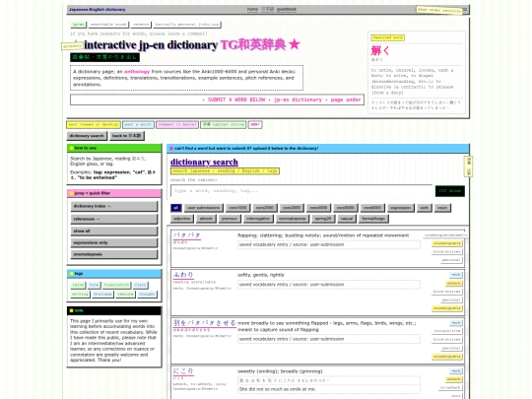Filter by 'formal/keigo' chip
Viewport: 532px width, 399px height.
point(373,219)
